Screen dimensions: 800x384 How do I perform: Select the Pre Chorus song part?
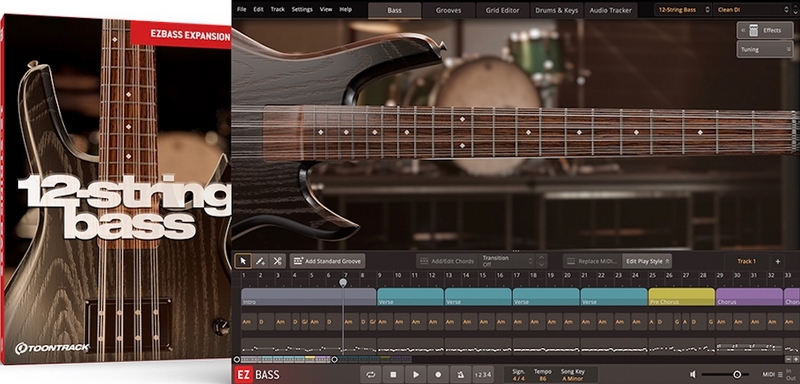pyautogui.click(x=682, y=297)
